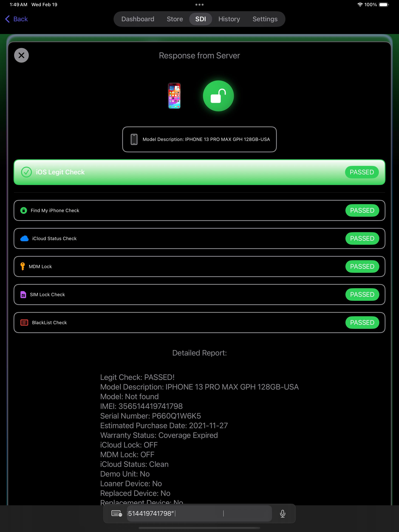Click the purple SIM Lock card icon
The image size is (399, 532).
point(23,295)
